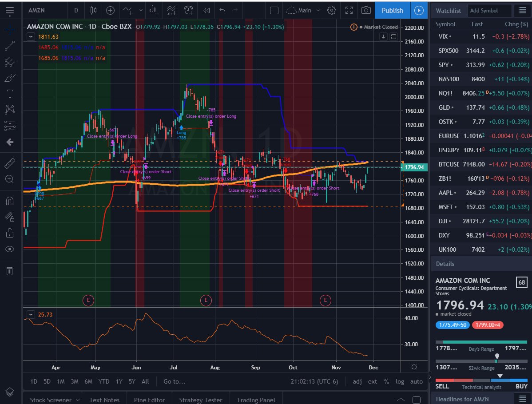The image size is (532, 404).
Task: Enter fullscreen mode
Action: click(x=349, y=11)
